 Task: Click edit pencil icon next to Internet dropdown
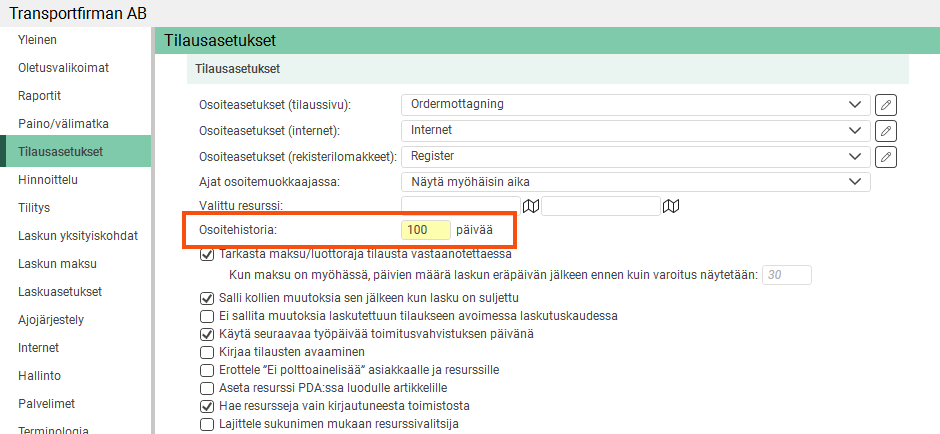(885, 130)
